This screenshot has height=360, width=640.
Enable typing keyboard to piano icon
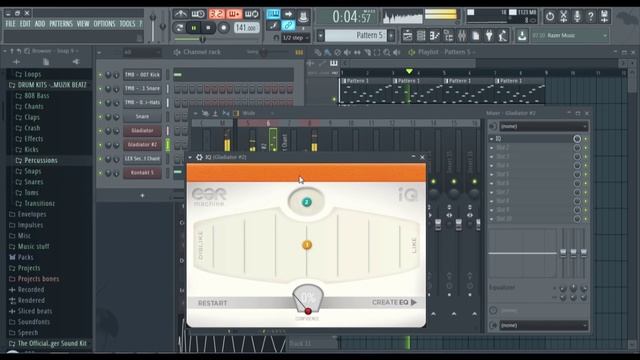point(273,14)
